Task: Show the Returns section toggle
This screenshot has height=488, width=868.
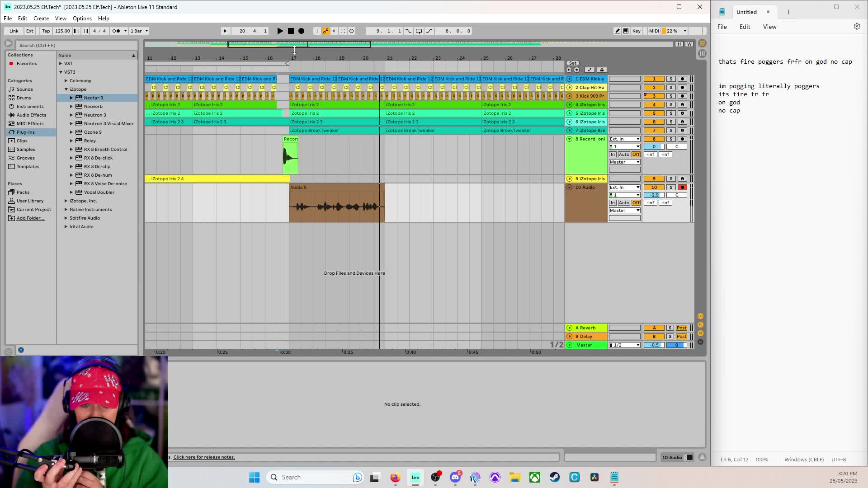Action: [x=700, y=325]
